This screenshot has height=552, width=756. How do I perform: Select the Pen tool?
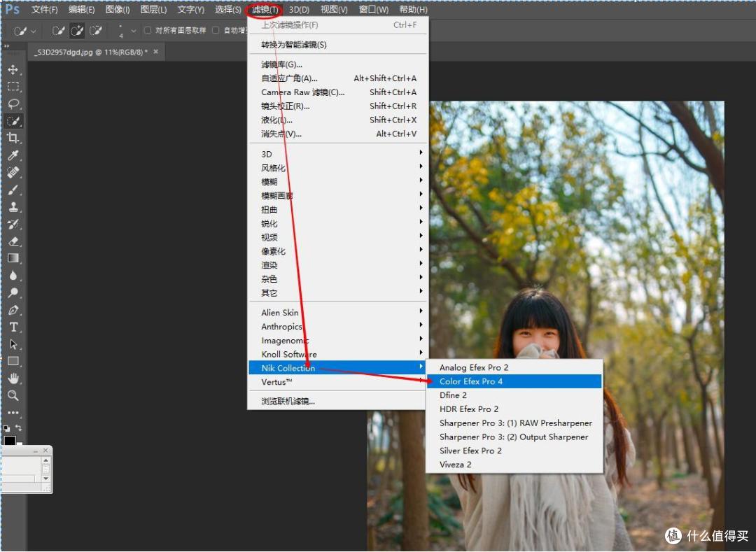click(x=13, y=310)
